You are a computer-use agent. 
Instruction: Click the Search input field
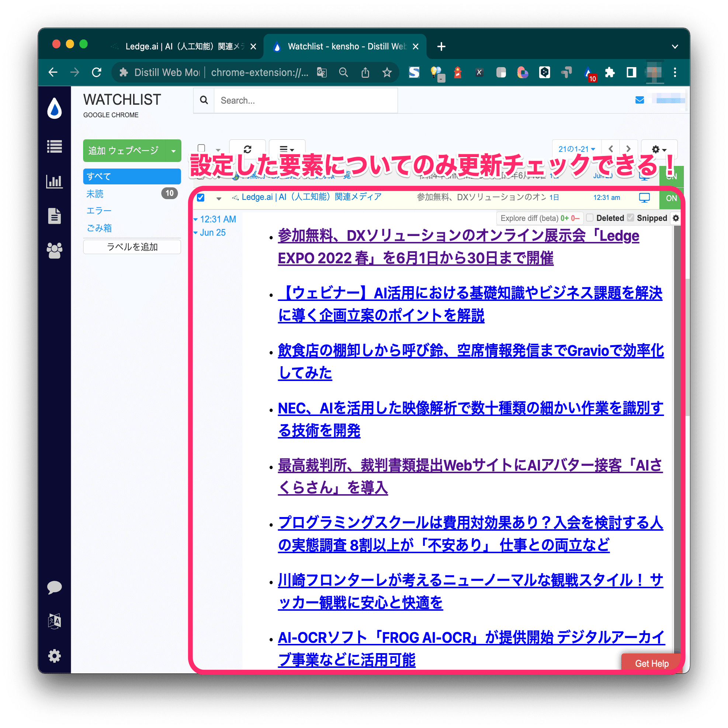coord(306,100)
